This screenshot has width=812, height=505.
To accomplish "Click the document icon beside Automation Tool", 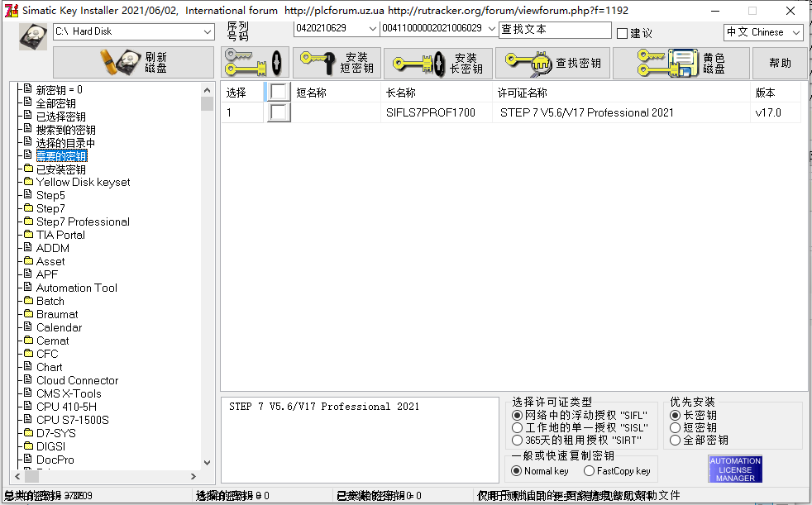I will 28,287.
